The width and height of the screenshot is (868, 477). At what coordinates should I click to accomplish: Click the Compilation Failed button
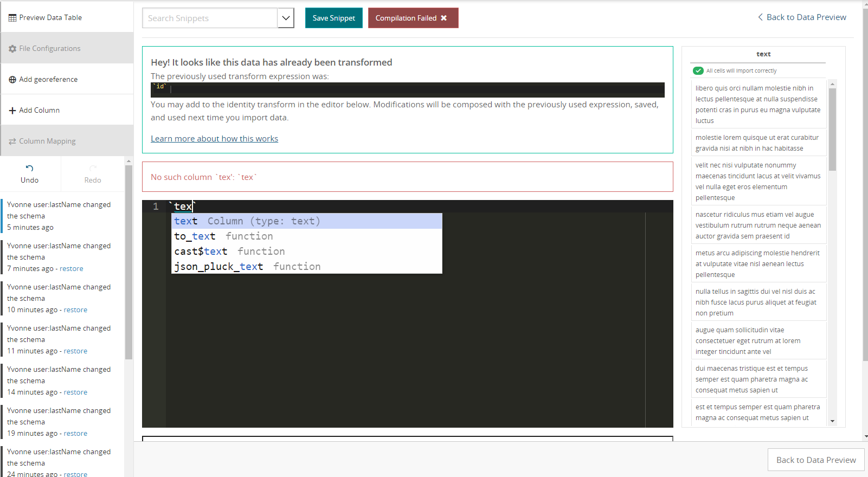click(413, 18)
